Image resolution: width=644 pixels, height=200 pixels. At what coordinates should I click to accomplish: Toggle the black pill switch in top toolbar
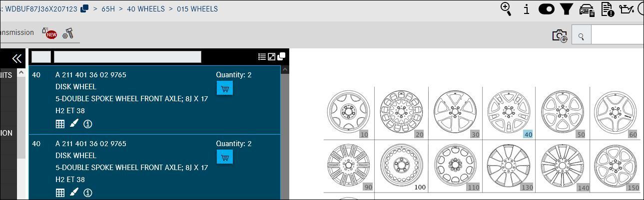click(x=546, y=9)
